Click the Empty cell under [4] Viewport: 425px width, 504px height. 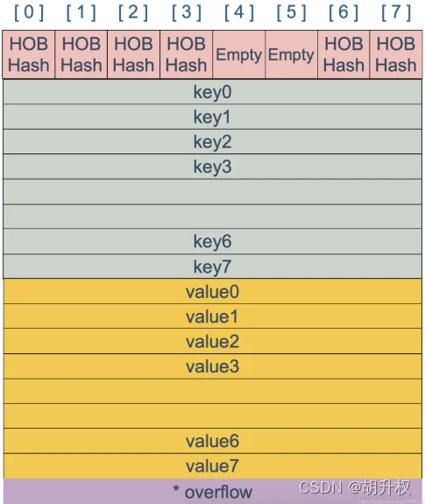pos(238,54)
